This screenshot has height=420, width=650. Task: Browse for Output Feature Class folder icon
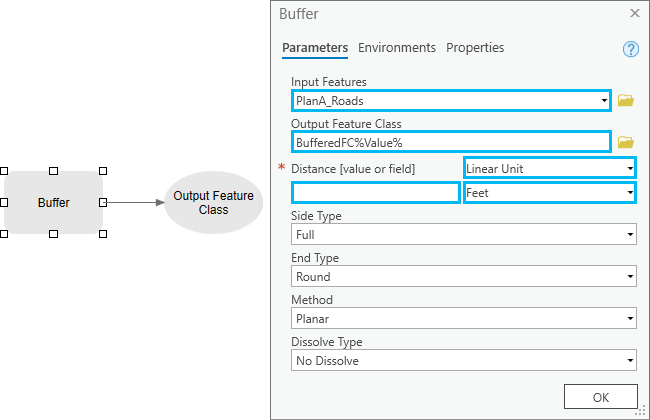click(x=626, y=142)
